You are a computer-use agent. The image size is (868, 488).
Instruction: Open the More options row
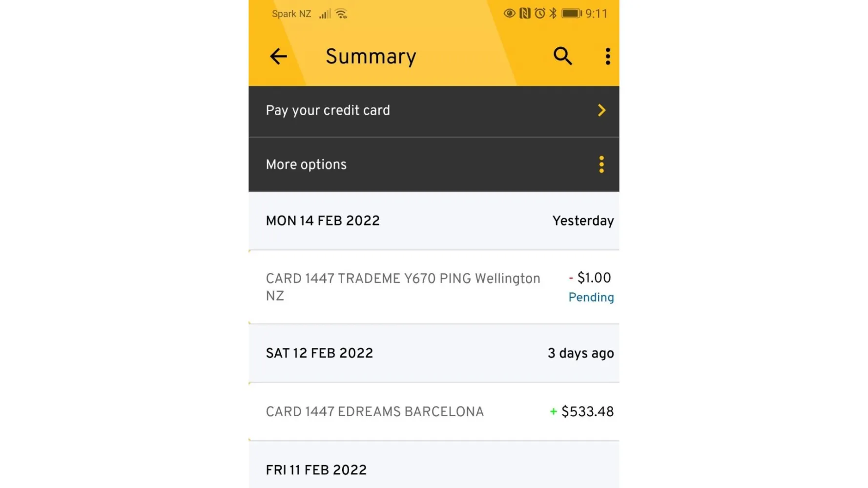307,164
